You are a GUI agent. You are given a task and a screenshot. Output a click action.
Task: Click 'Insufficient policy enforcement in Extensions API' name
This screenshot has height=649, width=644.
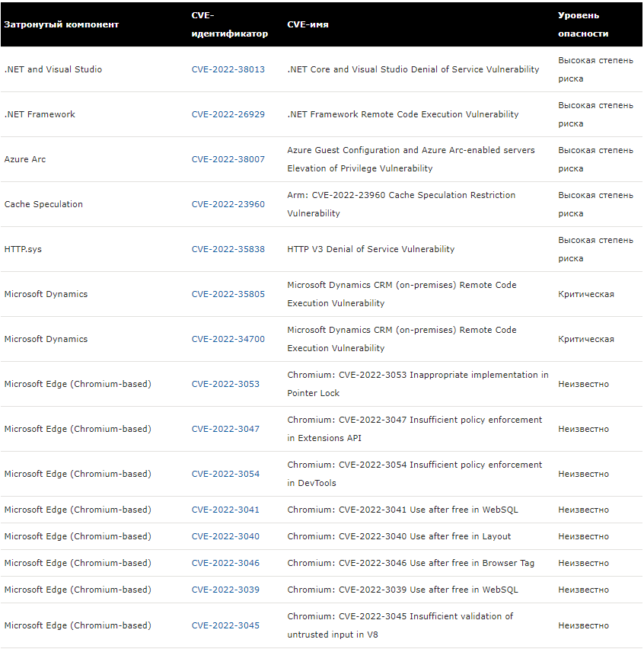(414, 429)
